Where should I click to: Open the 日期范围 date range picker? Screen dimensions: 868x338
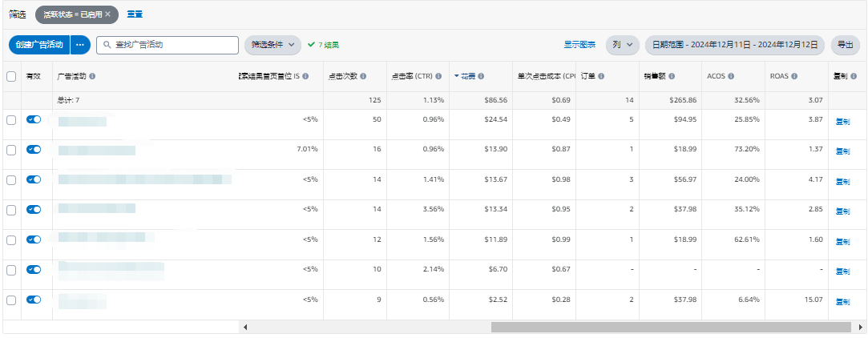click(x=734, y=45)
